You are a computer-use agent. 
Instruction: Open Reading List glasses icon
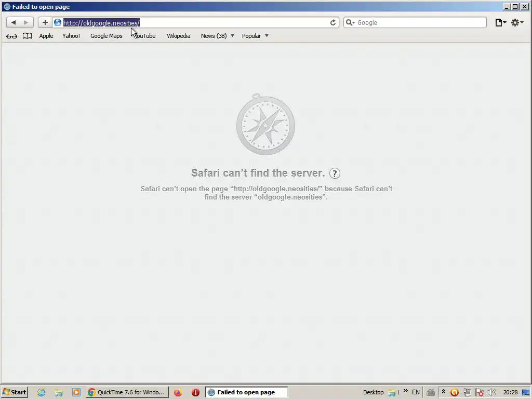coord(11,36)
